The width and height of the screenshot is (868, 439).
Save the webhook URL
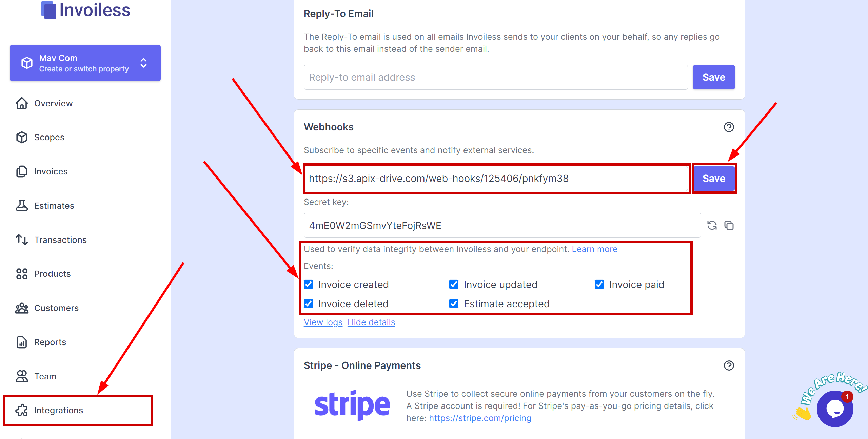714,179
